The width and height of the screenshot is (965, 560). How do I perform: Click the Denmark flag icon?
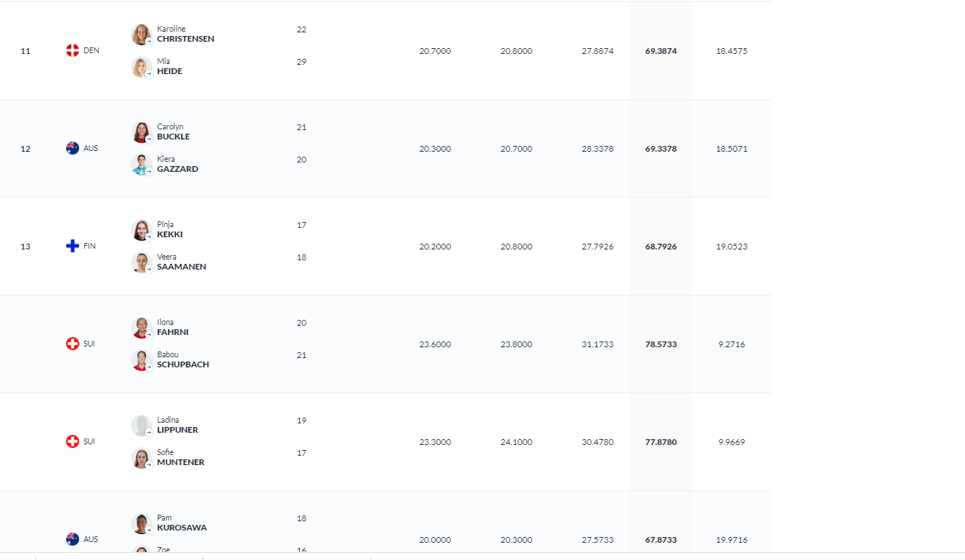[73, 50]
